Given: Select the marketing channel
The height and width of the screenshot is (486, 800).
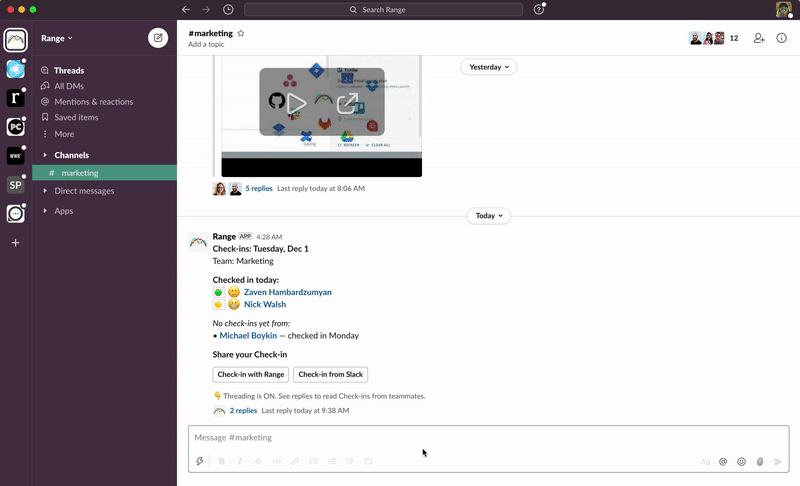Looking at the screenshot, I should click(105, 173).
